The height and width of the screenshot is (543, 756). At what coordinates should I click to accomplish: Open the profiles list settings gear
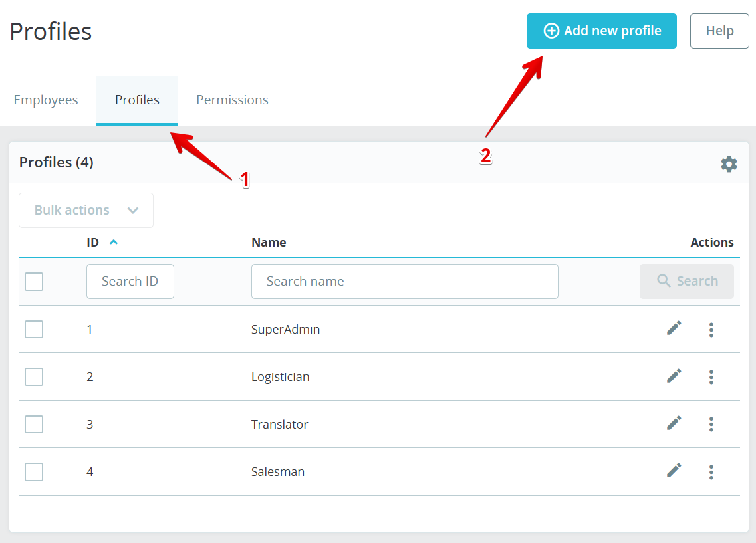click(729, 164)
